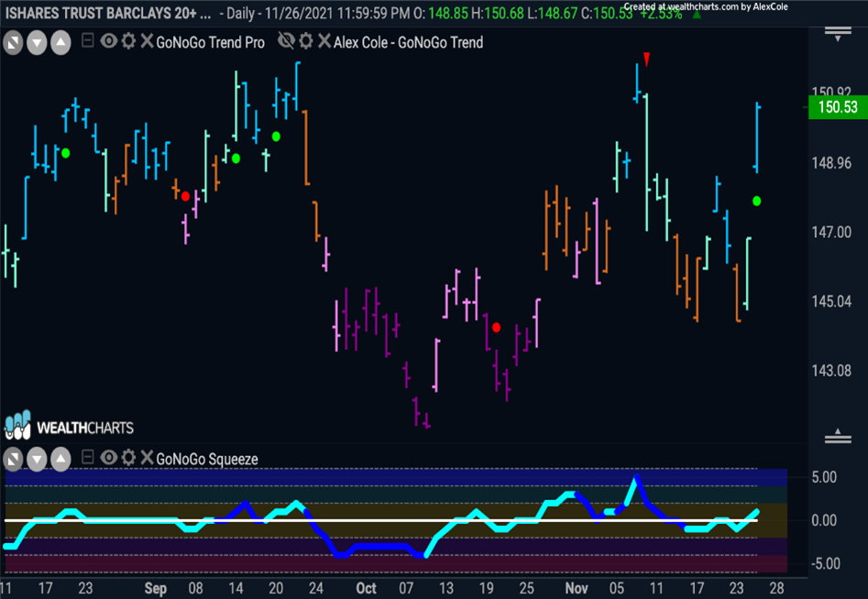This screenshot has width=868, height=599.
Task: Click the O:148.85 open value in header
Action: (441, 14)
